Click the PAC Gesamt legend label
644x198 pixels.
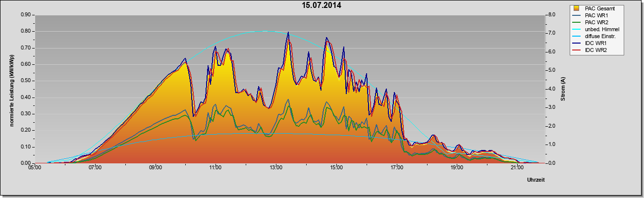click(x=600, y=8)
